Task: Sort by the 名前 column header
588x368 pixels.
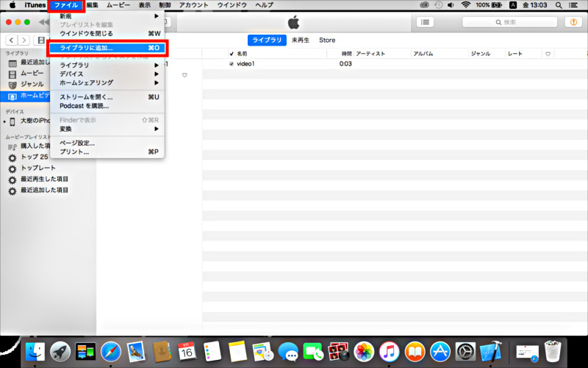Action: point(242,54)
